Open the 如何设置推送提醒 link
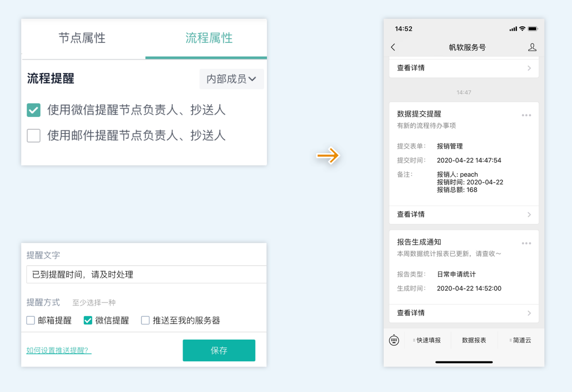 pyautogui.click(x=58, y=350)
